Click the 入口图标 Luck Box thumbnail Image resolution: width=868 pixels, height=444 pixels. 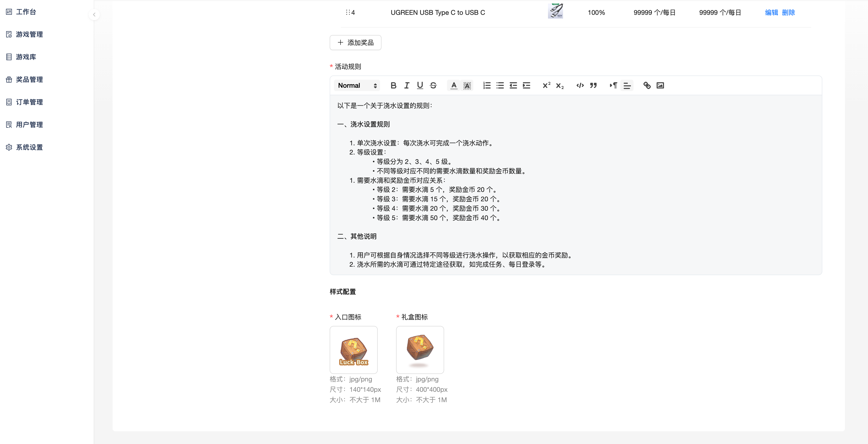pyautogui.click(x=353, y=350)
